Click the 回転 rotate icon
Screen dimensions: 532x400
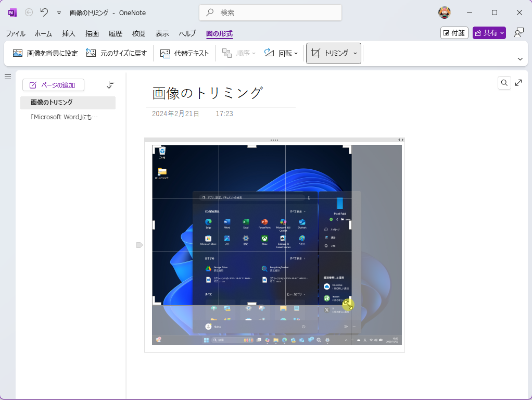269,53
